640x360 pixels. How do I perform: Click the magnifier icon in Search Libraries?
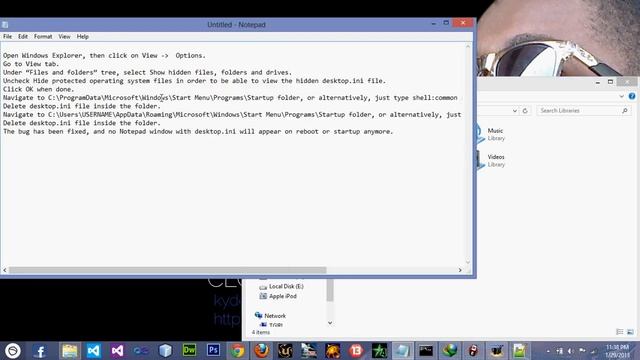pos(625,111)
